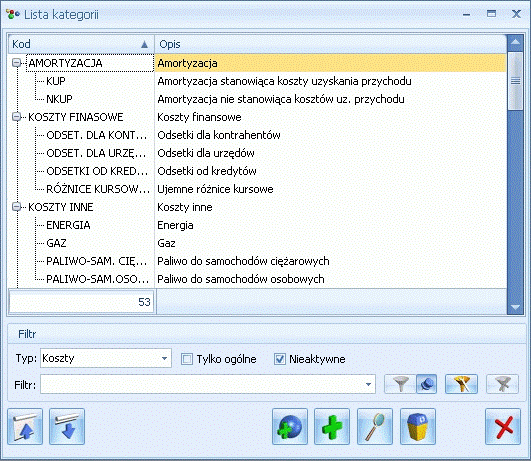Click the red X close button

[503, 427]
